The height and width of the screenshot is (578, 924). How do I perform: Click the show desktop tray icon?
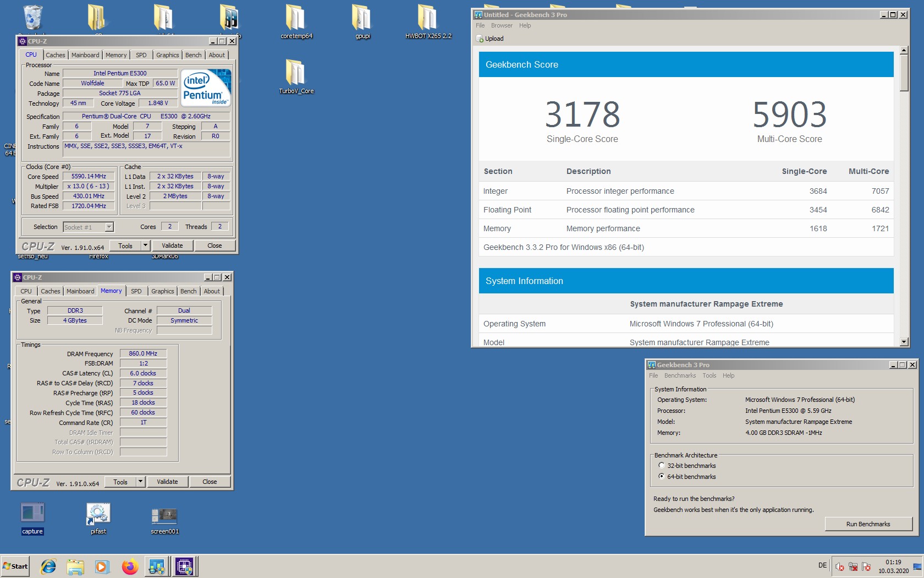point(917,566)
